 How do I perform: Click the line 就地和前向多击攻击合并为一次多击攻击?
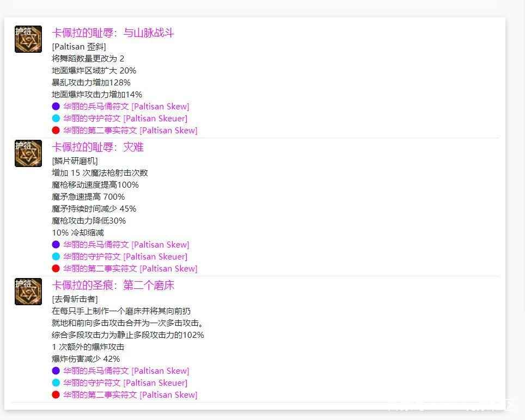coord(127,323)
